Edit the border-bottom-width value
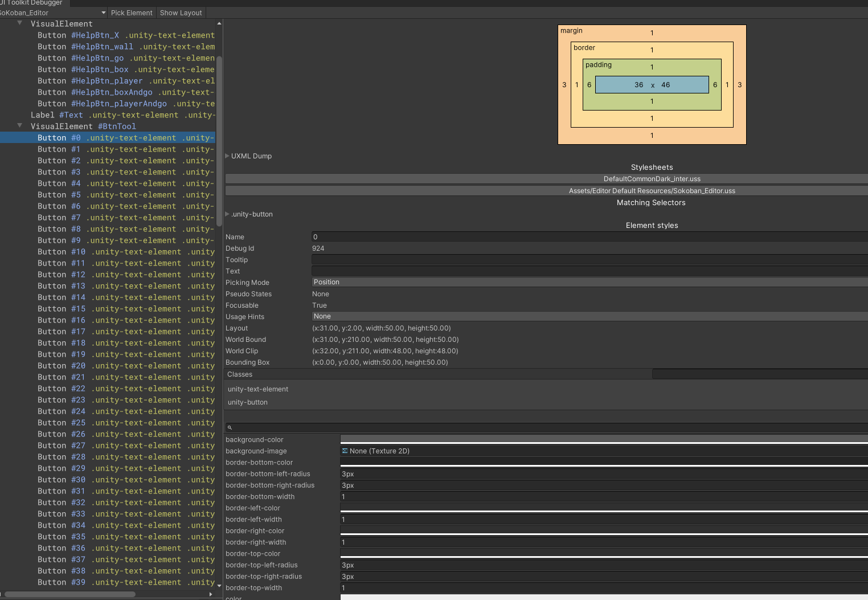868x600 pixels. [x=604, y=497]
